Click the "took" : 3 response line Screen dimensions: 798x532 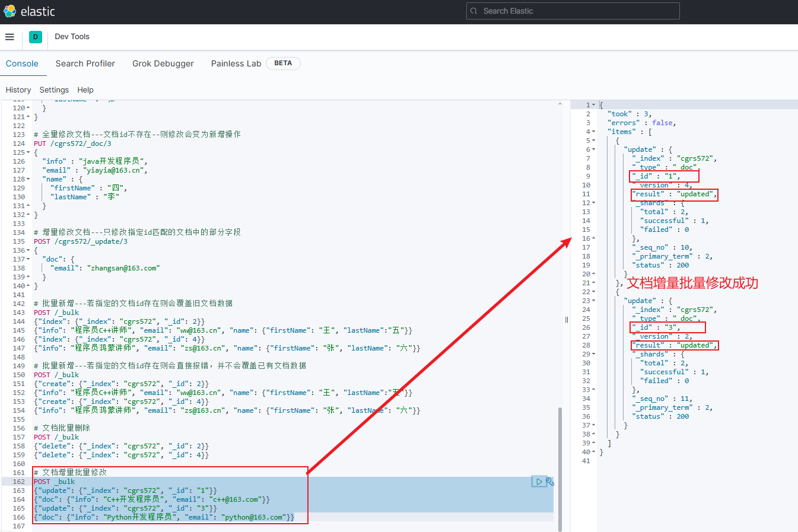pyautogui.click(x=629, y=114)
